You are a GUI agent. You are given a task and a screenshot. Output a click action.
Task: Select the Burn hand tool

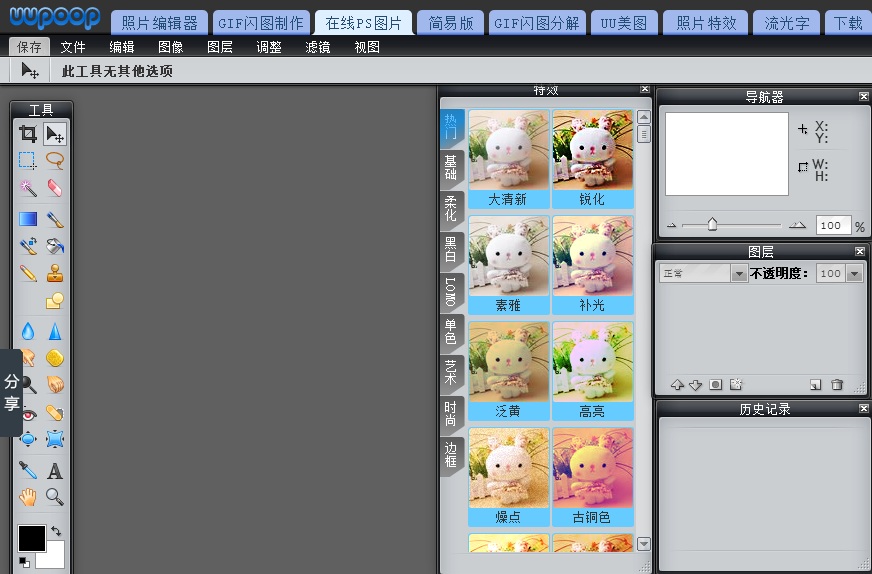tap(54, 384)
